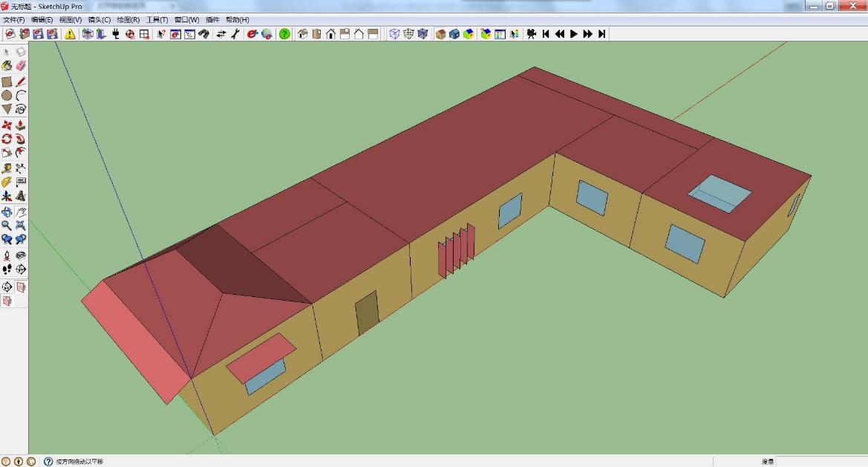Pick the Text label tool

pos(21,182)
